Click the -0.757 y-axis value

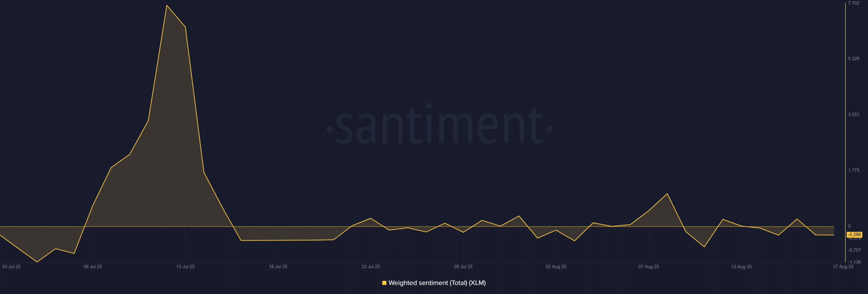[854, 250]
